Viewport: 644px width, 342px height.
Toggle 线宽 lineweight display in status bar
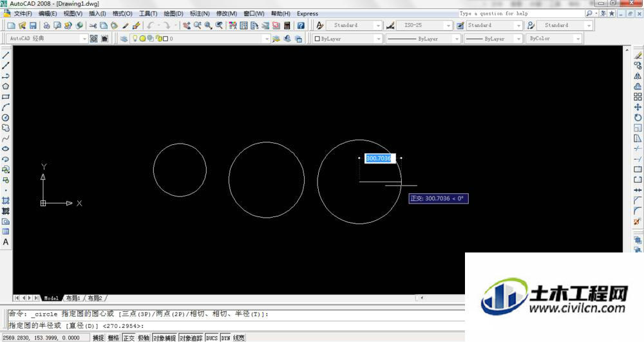[239, 338]
